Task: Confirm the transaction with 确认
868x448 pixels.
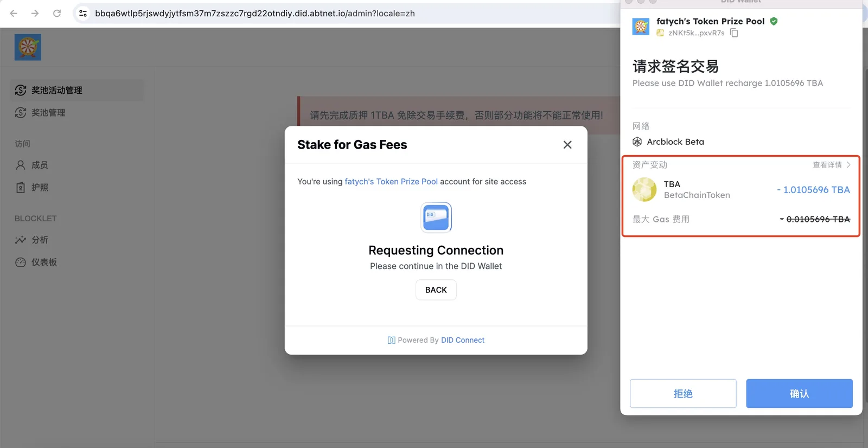Action: 799,394
